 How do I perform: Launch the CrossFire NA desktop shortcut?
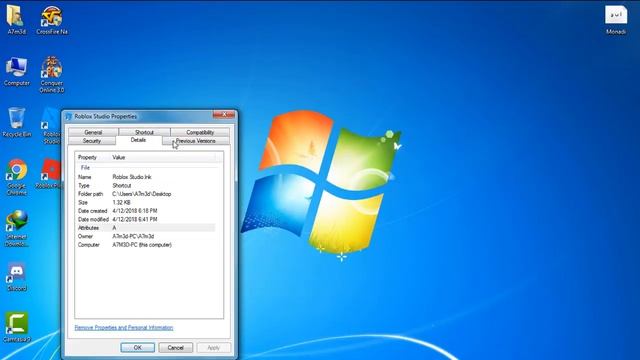[51, 19]
